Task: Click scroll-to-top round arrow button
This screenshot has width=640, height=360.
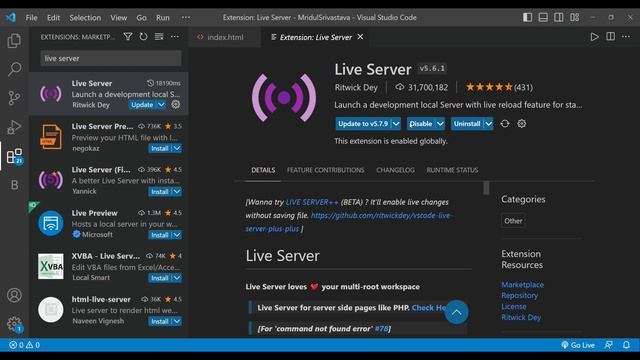Action: coord(456,312)
